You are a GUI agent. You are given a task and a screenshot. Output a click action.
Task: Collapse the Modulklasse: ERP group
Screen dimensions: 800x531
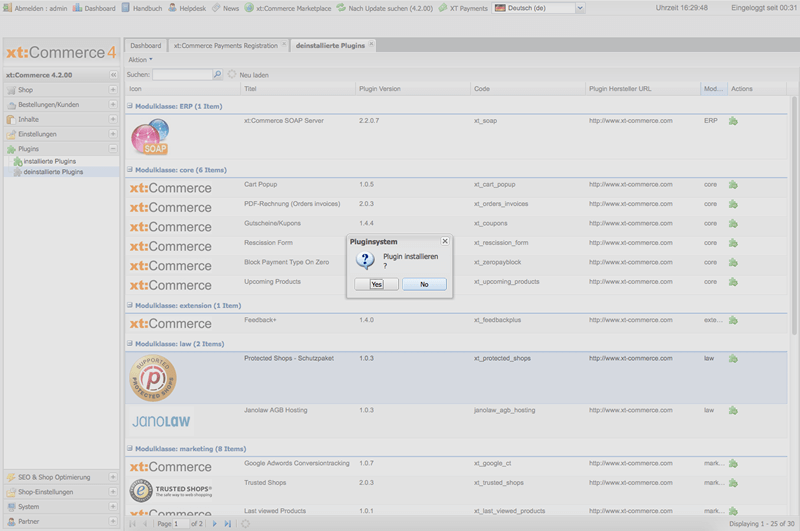(x=130, y=106)
